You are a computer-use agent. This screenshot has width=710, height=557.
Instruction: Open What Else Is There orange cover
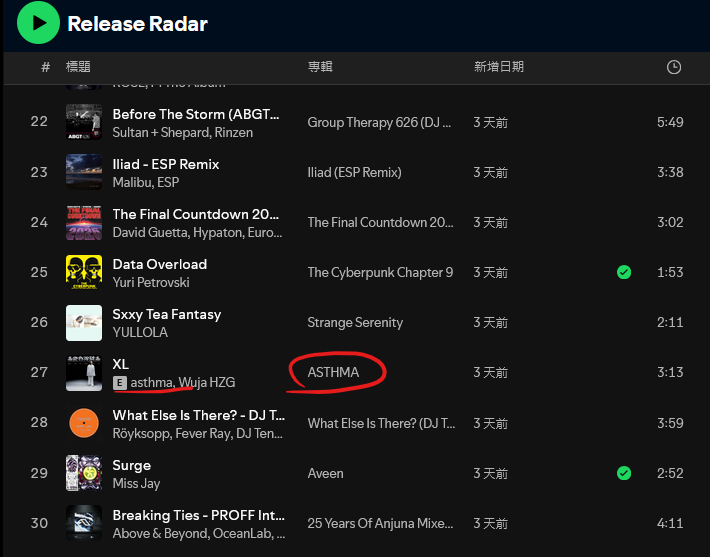pos(84,423)
